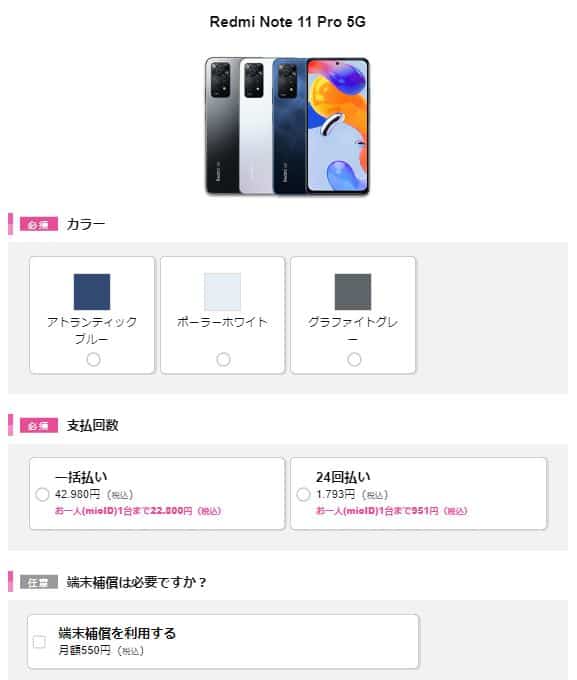Image resolution: width=577 pixels, height=680 pixels.
Task: Click the dark blue color swatch
Action: 92,291
